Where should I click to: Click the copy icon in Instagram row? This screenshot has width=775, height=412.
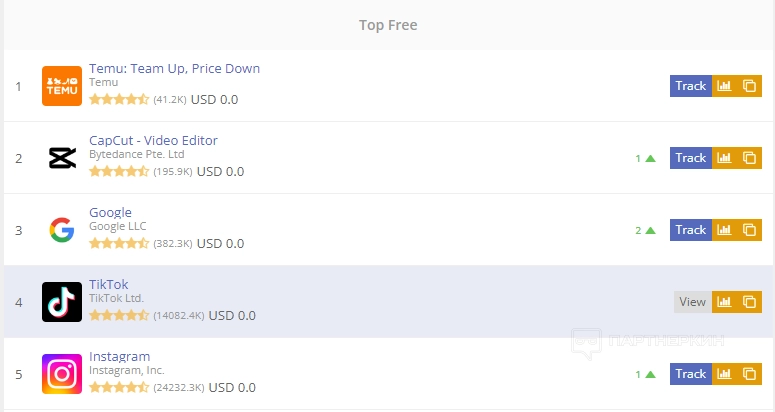click(x=750, y=374)
